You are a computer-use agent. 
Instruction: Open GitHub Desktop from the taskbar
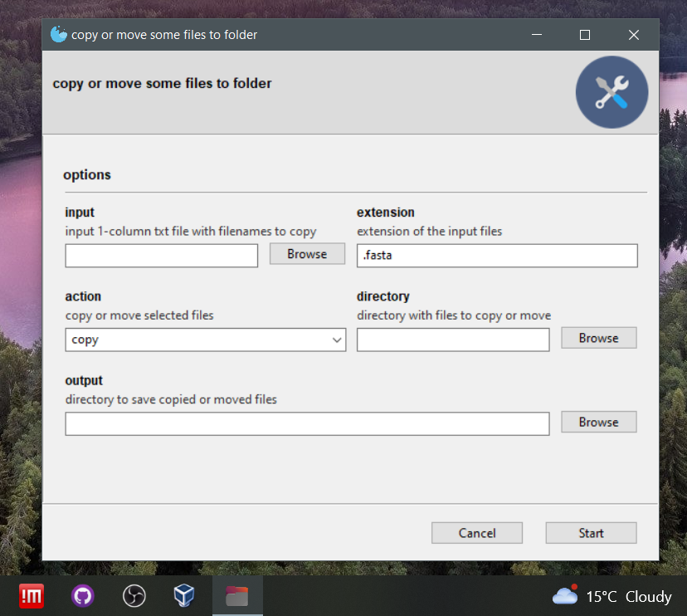pyautogui.click(x=82, y=595)
